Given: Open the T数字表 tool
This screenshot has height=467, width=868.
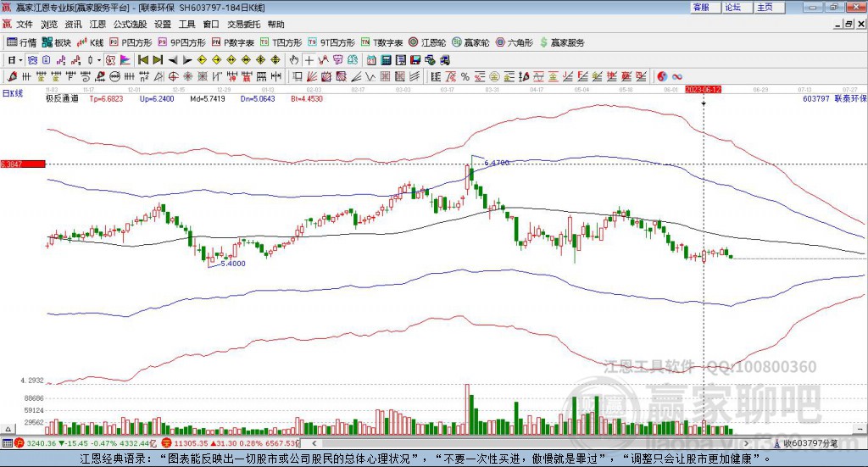Looking at the screenshot, I should pyautogui.click(x=382, y=42).
